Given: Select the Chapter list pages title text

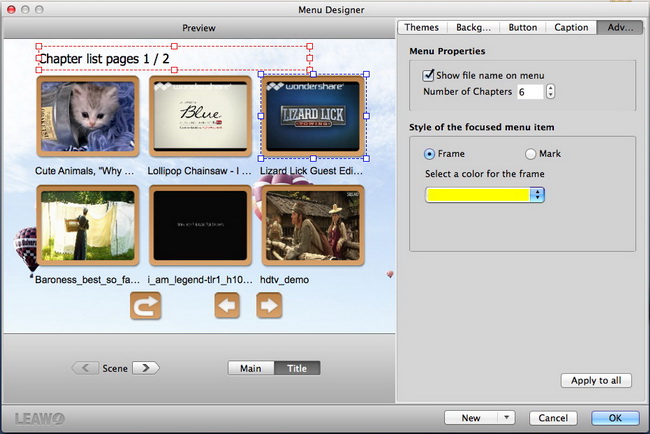Looking at the screenshot, I should click(104, 59).
